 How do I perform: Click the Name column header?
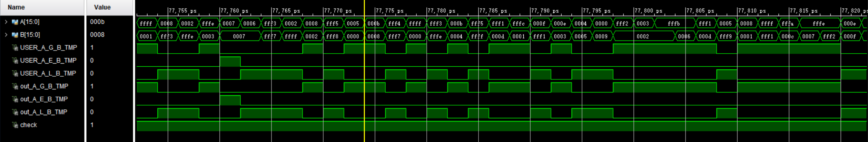pyautogui.click(x=42, y=8)
